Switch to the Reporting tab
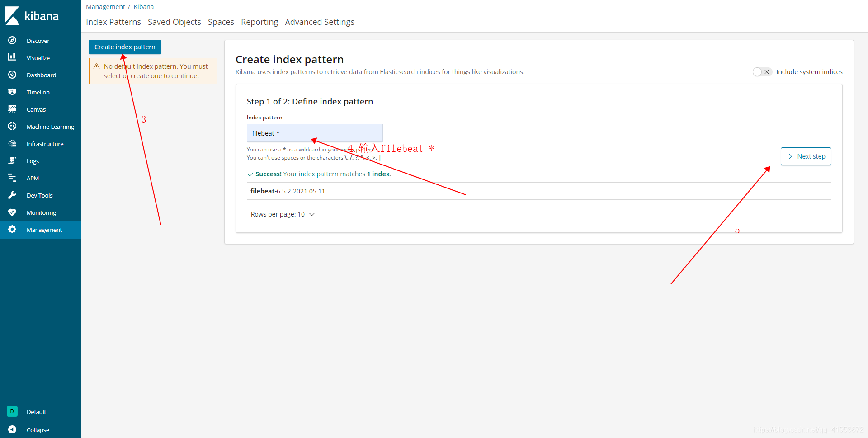This screenshot has width=868, height=438. (x=259, y=22)
